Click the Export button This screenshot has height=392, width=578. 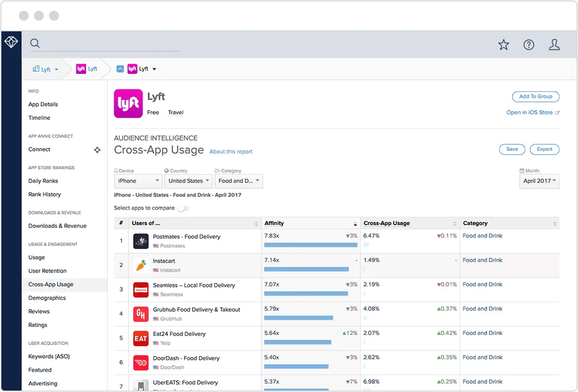tap(545, 149)
